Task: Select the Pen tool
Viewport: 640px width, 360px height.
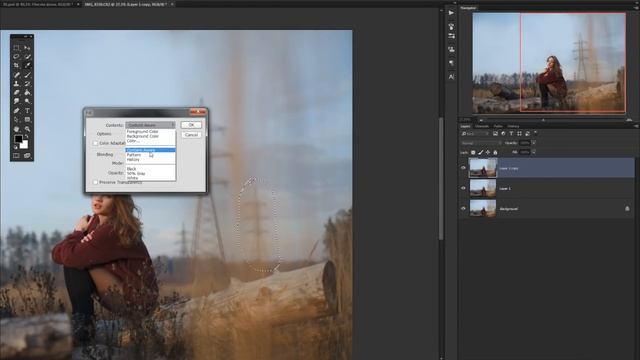Action: pos(16,110)
